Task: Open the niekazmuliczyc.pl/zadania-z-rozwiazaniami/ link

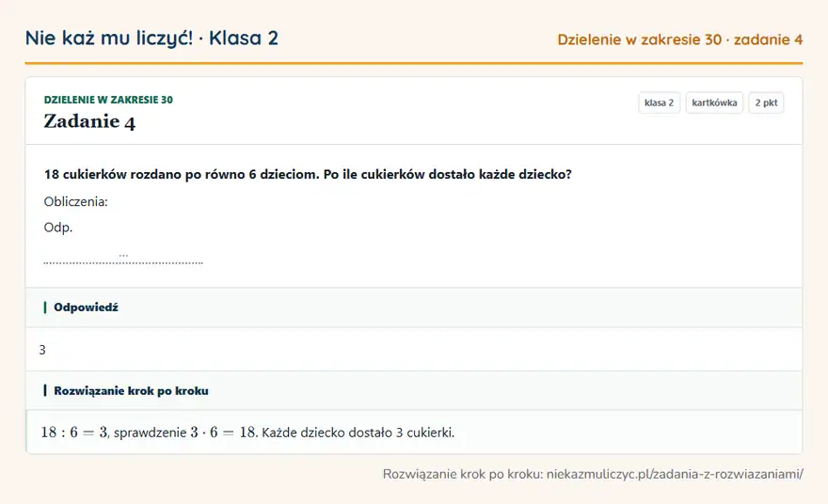Action: click(x=675, y=474)
